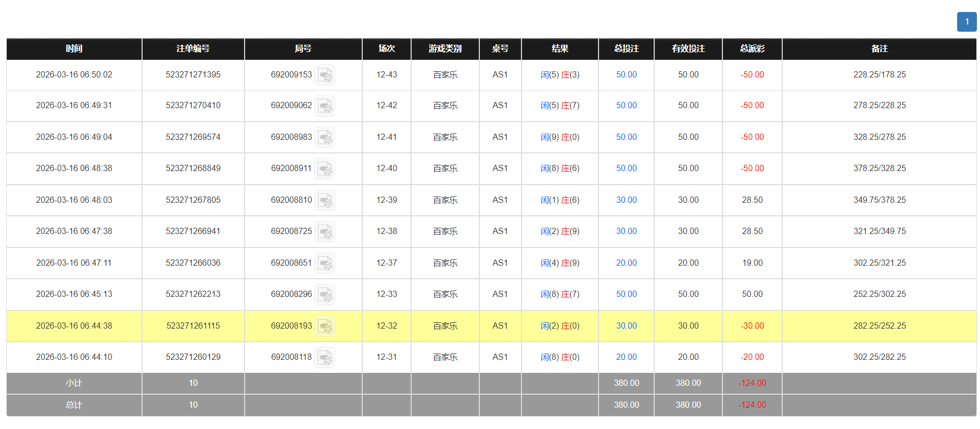The image size is (980, 429).
Task: Click the 结果 column header
Action: point(560,49)
